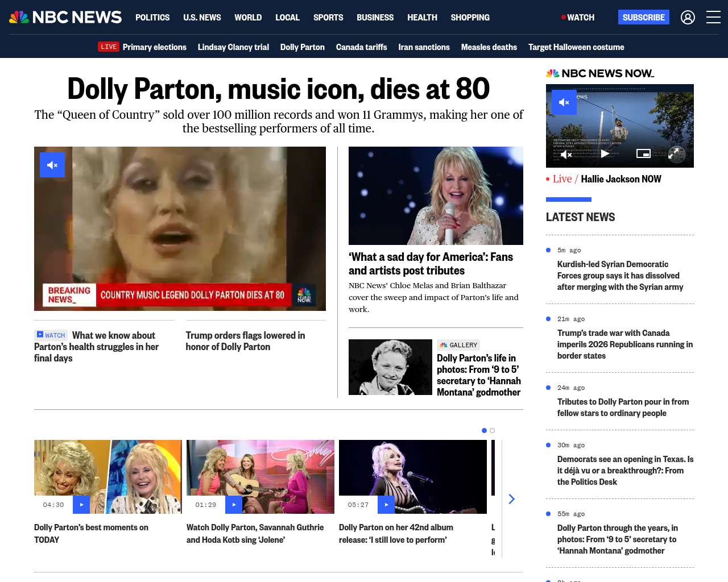
Task: Open the Health section
Action: [x=422, y=18]
